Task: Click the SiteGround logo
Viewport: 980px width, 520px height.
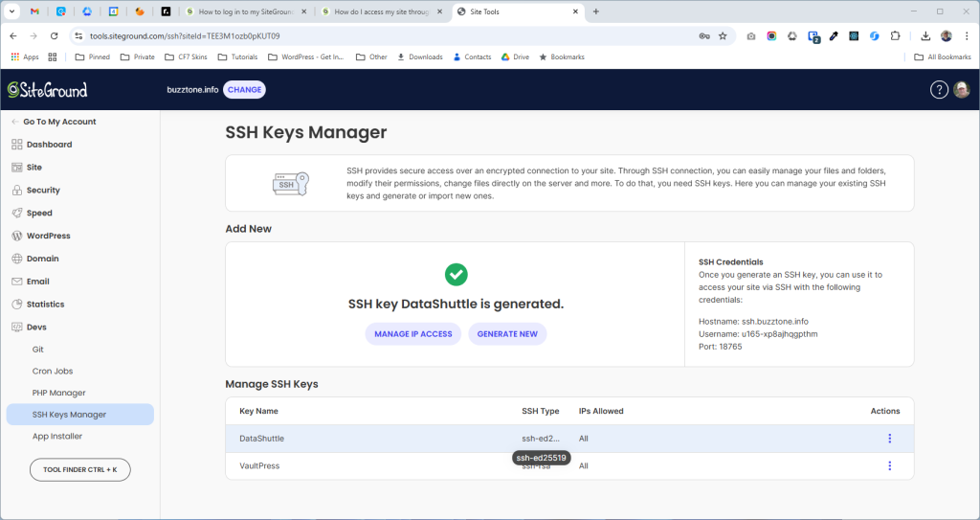Action: pyautogui.click(x=48, y=90)
